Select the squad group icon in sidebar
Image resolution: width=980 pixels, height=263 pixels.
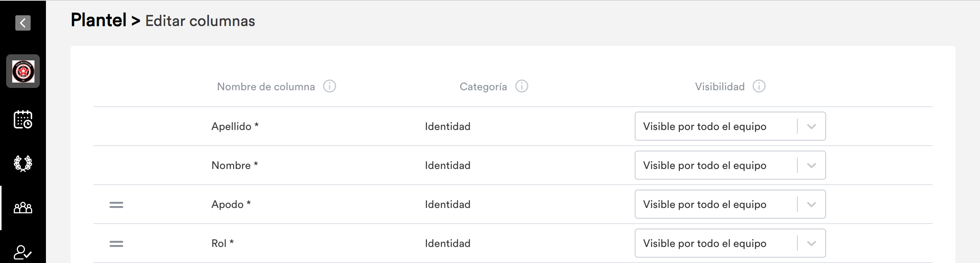pos(23,208)
